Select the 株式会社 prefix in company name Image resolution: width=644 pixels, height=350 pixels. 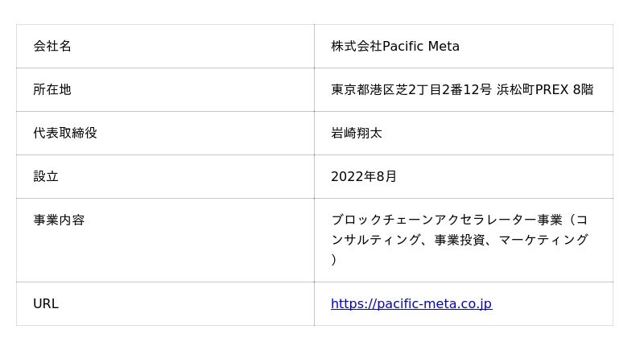click(x=356, y=46)
